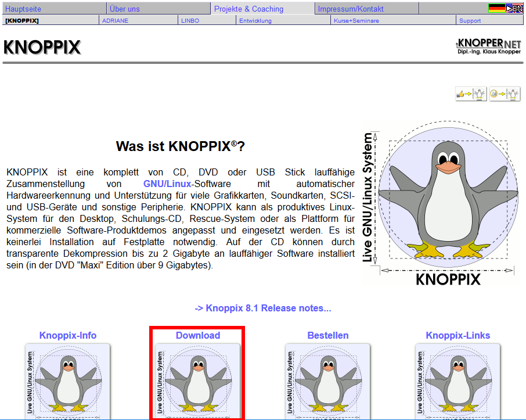Click the penguin thumbnail under Download
526x420 pixels.
click(198, 382)
